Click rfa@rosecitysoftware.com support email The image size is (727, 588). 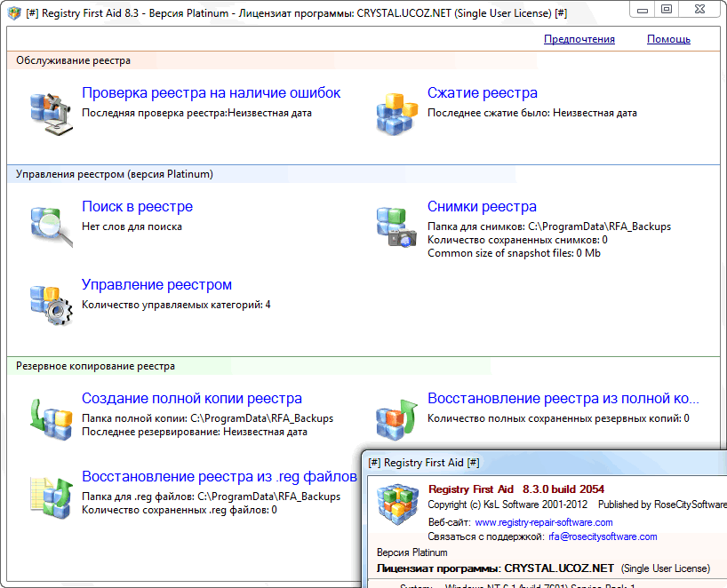(603, 536)
